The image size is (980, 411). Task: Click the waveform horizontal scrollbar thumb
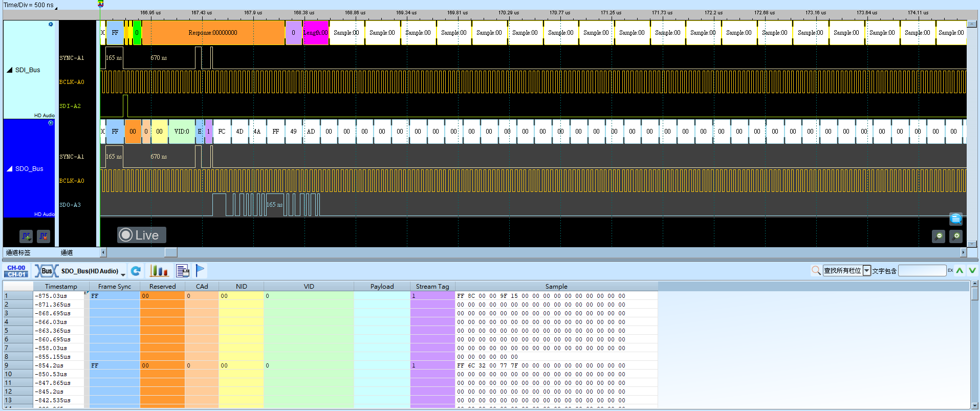(x=171, y=252)
